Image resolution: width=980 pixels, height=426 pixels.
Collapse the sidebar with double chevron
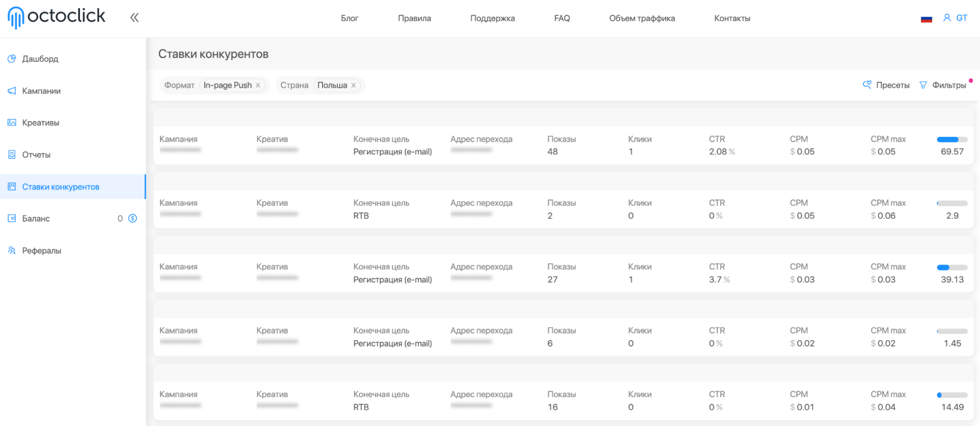134,18
